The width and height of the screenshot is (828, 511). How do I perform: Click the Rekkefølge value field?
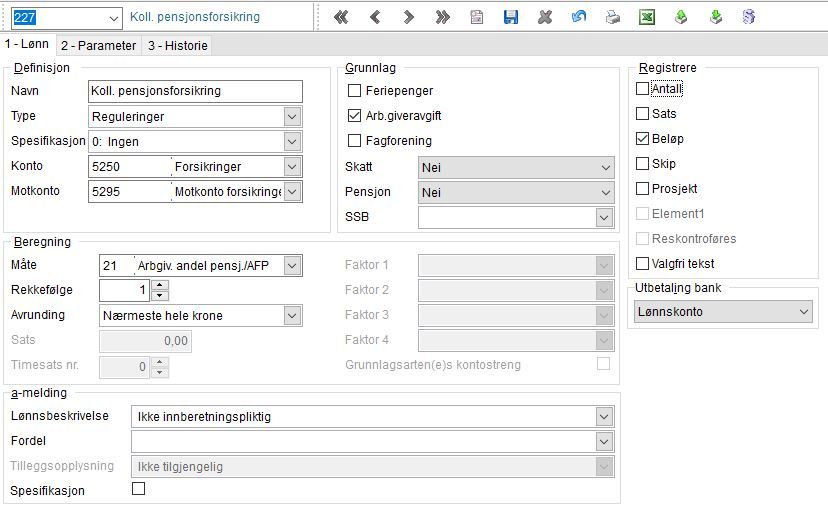click(x=125, y=290)
